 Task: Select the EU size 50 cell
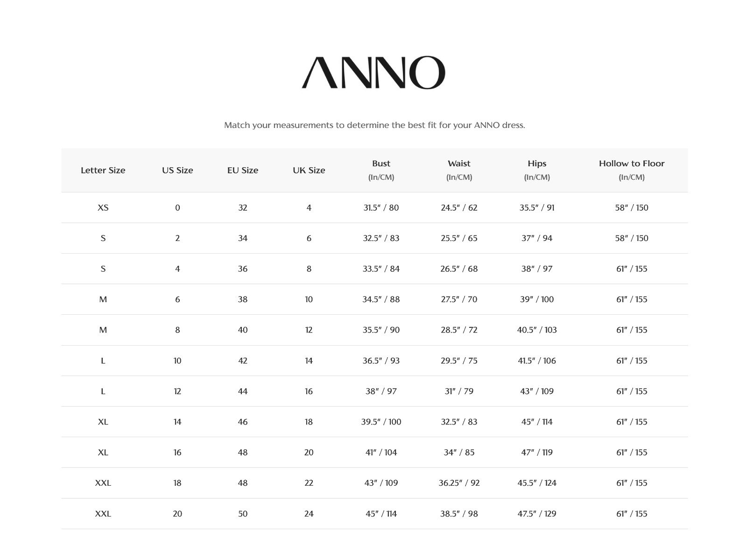(243, 514)
